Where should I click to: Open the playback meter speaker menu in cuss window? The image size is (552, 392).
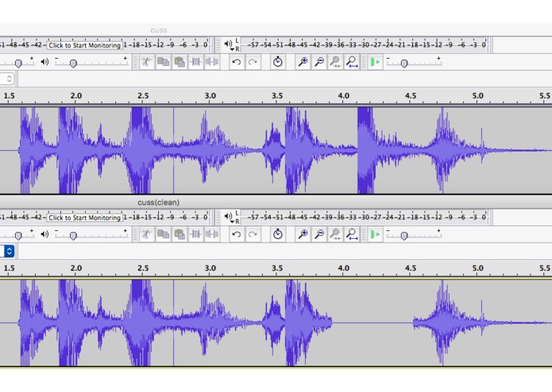point(228,44)
